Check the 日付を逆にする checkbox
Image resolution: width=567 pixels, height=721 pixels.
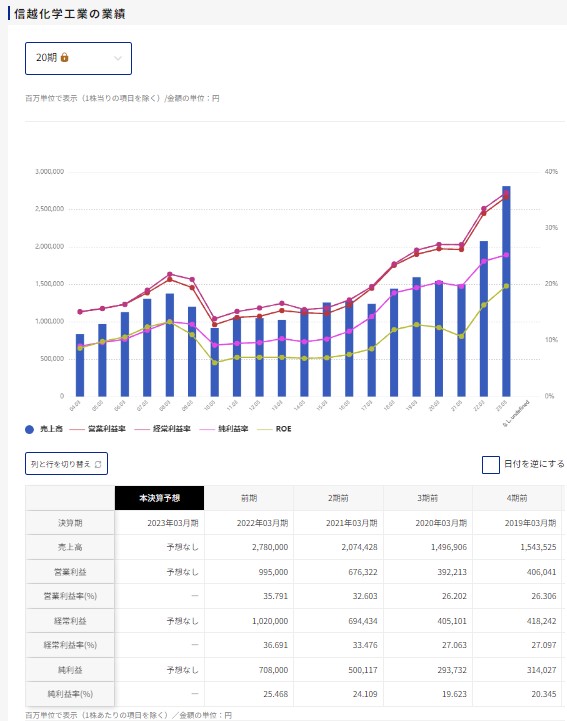click(491, 464)
